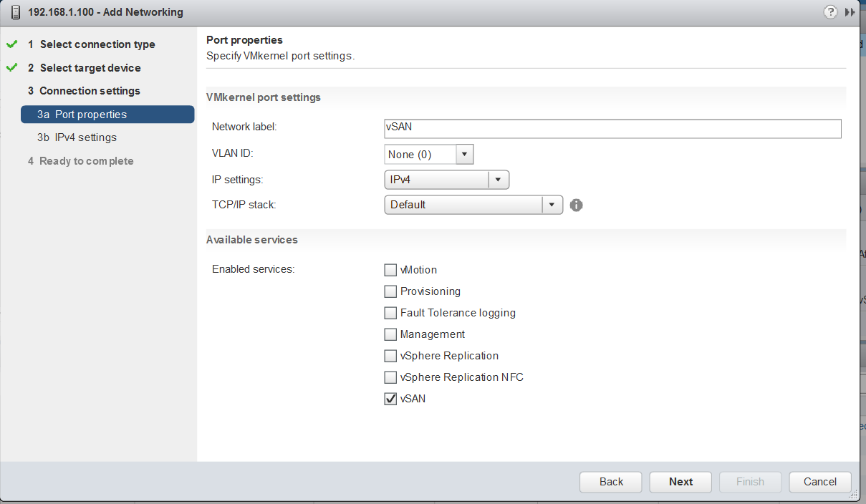Enable vSphere Replication NFC checkbox
The width and height of the screenshot is (866, 504).
[390, 377]
